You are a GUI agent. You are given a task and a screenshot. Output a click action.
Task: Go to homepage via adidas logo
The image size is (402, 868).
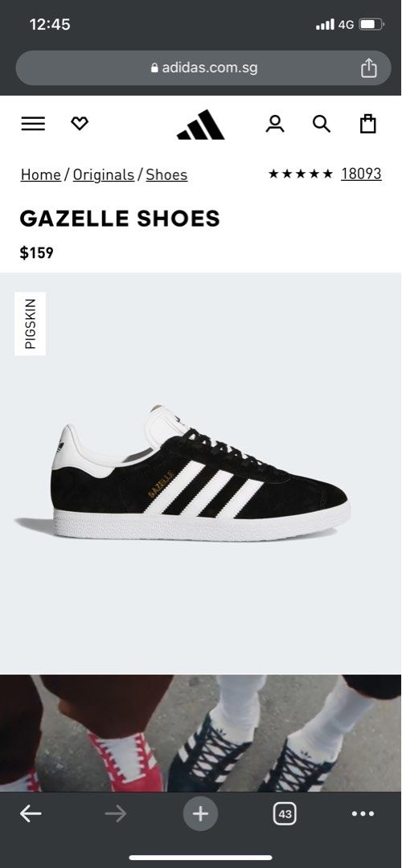click(x=200, y=125)
